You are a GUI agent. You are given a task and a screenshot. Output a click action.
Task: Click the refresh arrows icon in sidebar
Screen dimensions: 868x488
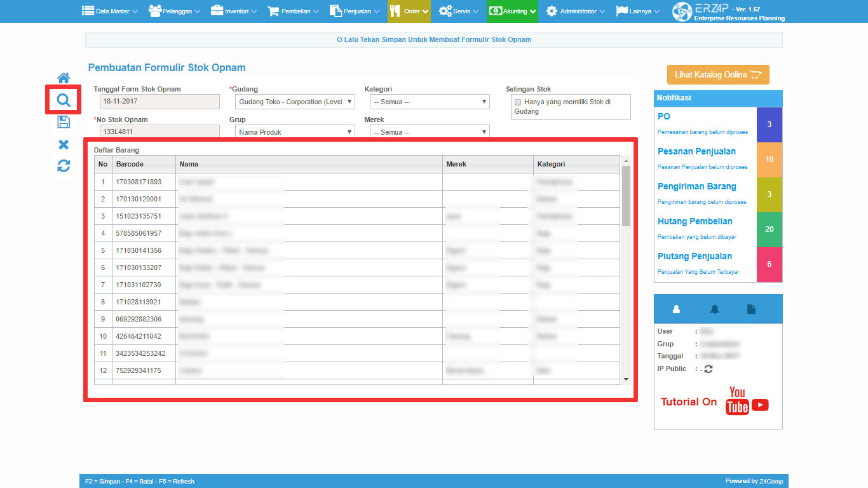click(x=64, y=166)
